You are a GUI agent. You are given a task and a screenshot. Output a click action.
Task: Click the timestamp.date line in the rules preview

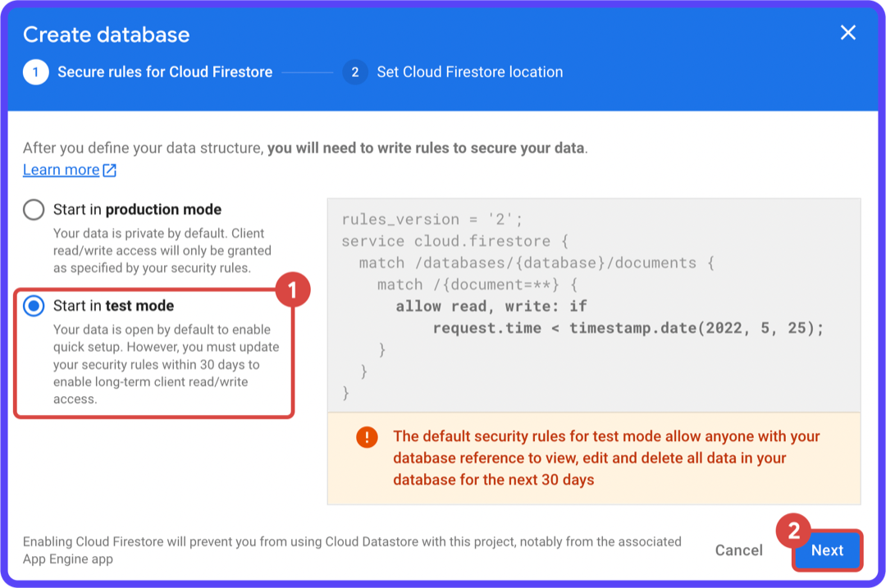pyautogui.click(x=629, y=327)
